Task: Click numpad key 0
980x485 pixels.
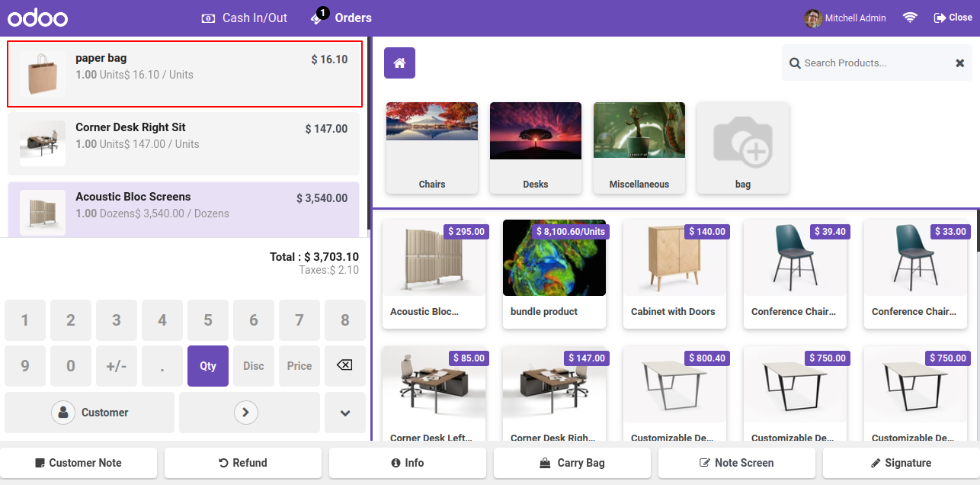Action: (71, 366)
